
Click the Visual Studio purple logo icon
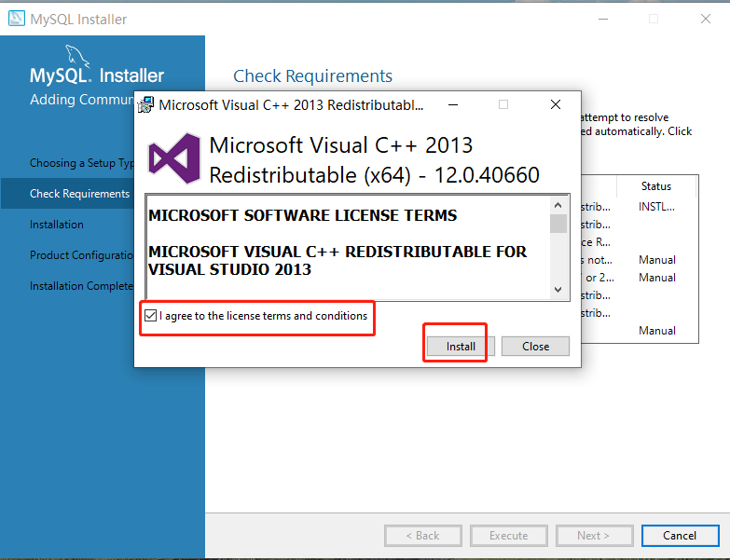click(174, 158)
